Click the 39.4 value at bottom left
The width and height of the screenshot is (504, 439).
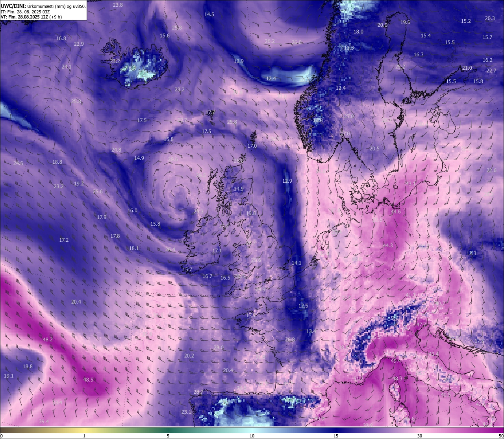[44, 421]
